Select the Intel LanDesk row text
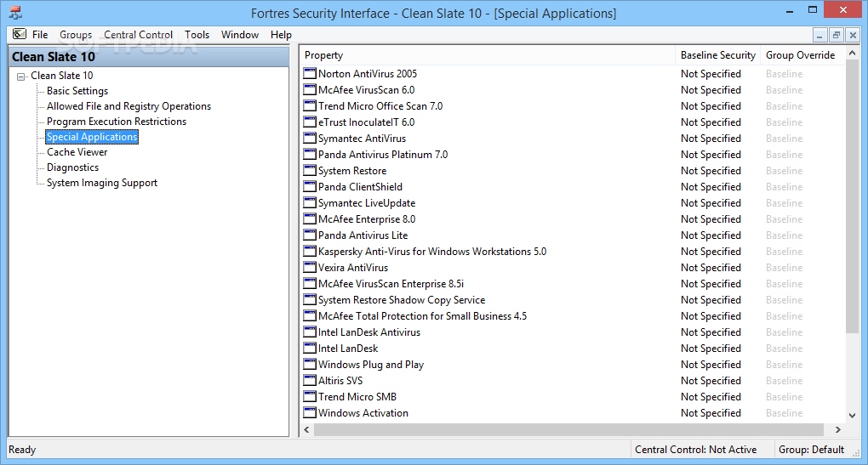The image size is (868, 465). [348, 349]
